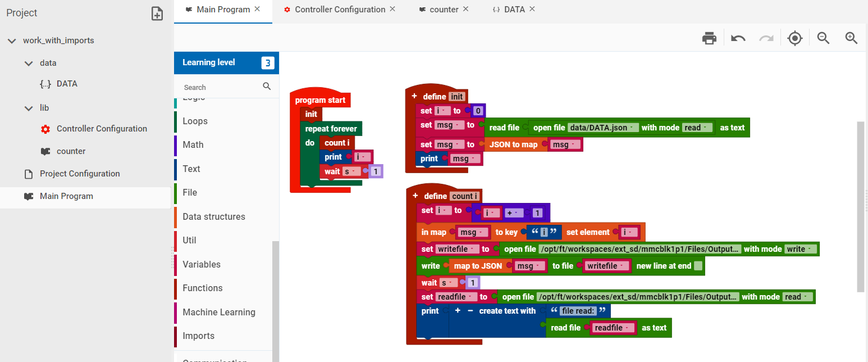Screen dimensions: 868x362
Task: Print the workspace with the printer icon
Action: click(710, 38)
